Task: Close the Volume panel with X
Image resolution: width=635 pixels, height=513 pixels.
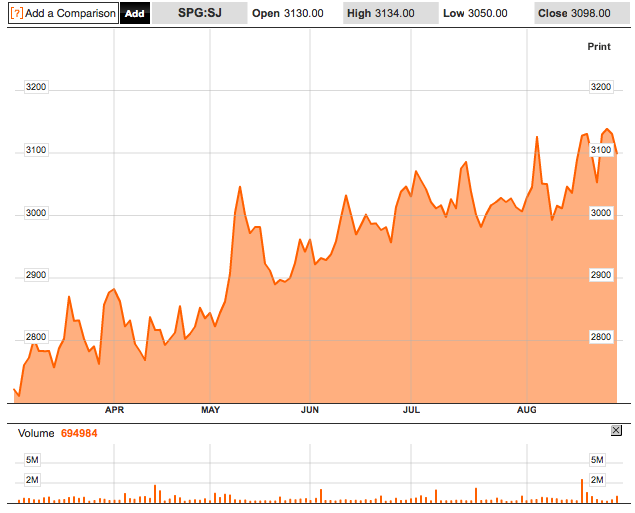Action: [x=616, y=430]
